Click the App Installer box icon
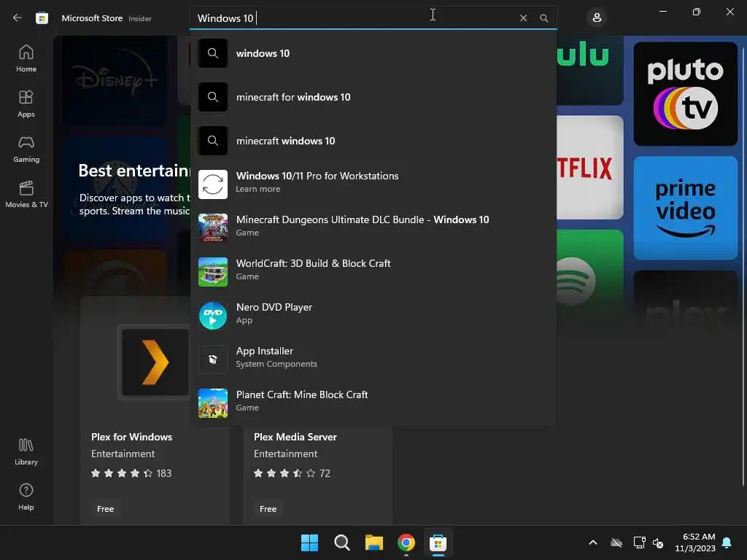The height and width of the screenshot is (560, 747). pos(213,359)
